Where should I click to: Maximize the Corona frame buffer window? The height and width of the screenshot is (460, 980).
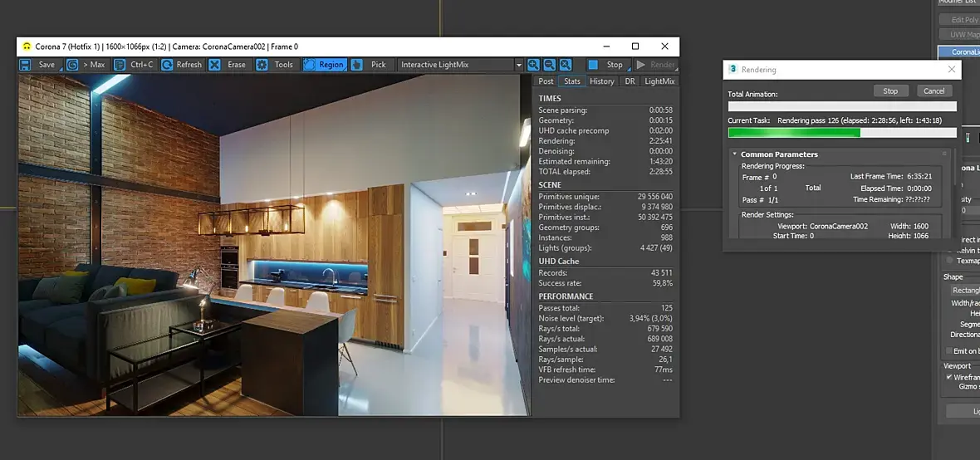[635, 46]
